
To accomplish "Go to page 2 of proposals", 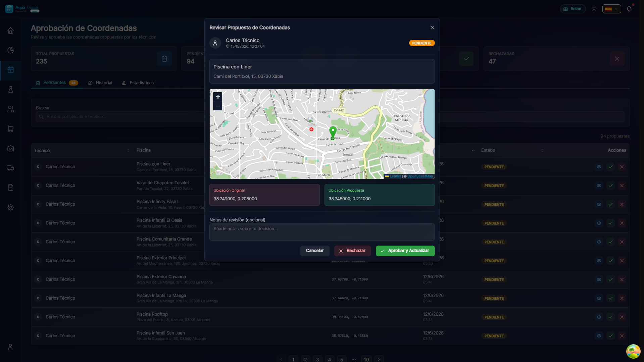I will 305,359.
